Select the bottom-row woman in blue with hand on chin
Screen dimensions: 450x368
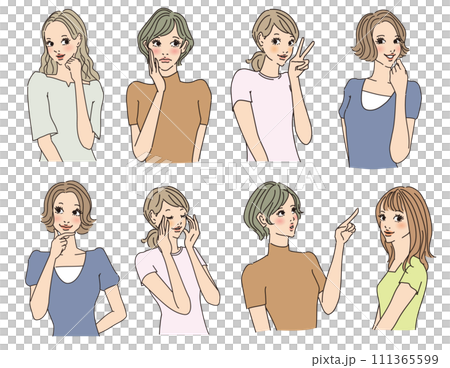76,258
